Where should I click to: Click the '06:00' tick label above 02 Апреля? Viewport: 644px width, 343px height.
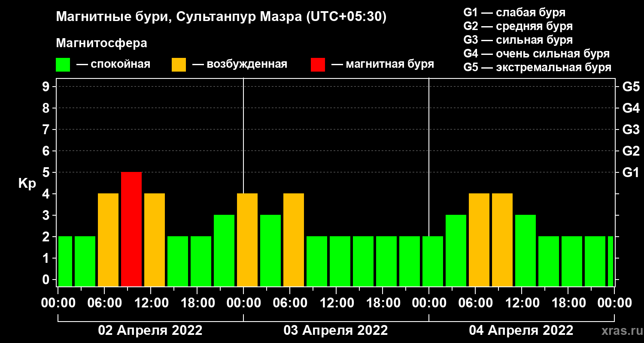pyautogui.click(x=105, y=303)
